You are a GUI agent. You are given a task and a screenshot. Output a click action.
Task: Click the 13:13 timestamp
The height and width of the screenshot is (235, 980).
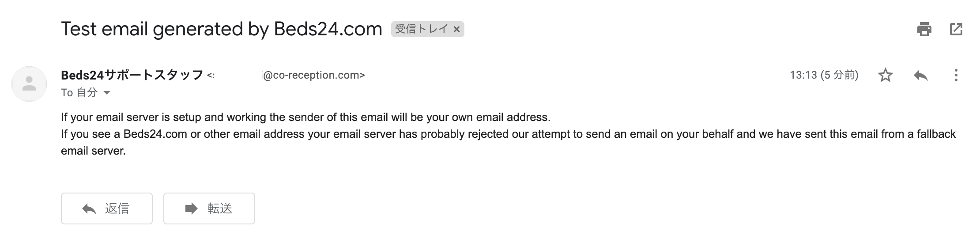pos(803,76)
